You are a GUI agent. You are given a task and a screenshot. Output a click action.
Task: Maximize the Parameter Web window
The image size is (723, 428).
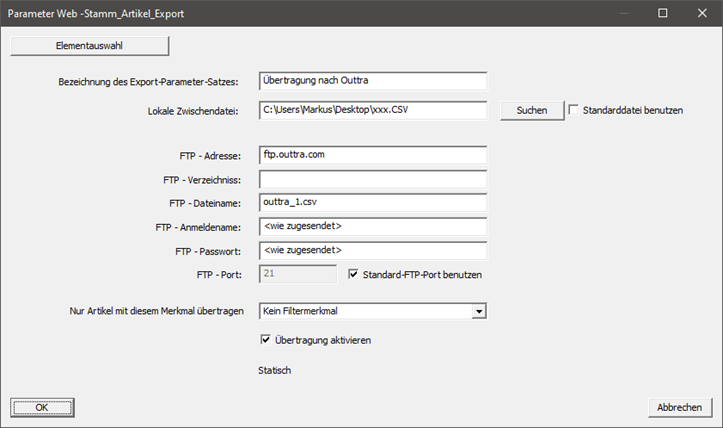[663, 13]
